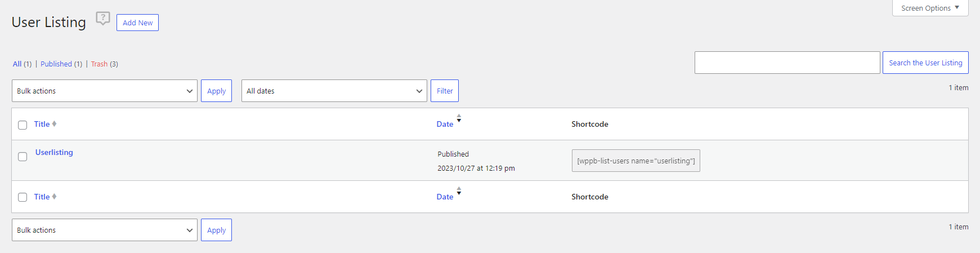The image size is (980, 253).
Task: Open the bottom Bulk actions dropdown
Action: (104, 230)
